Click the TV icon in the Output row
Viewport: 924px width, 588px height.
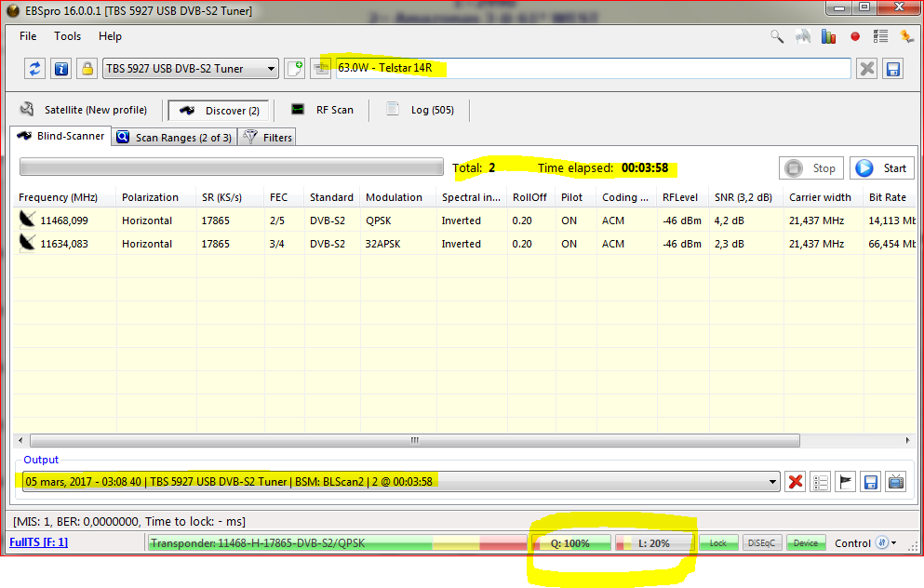[x=895, y=482]
